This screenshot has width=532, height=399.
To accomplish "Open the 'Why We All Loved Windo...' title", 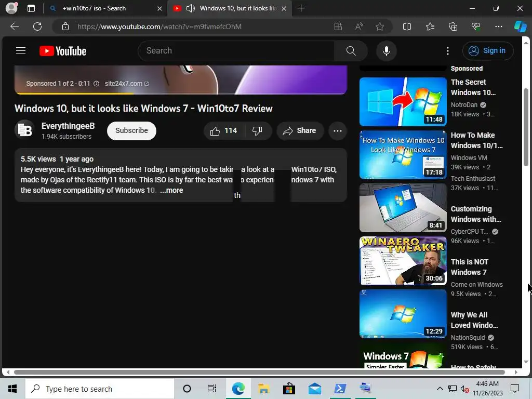I will point(474,320).
